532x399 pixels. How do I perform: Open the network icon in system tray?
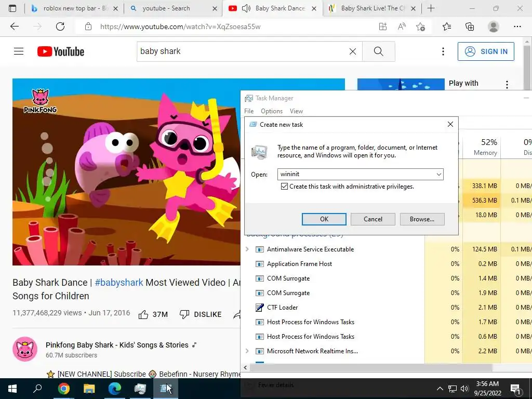[453, 389]
